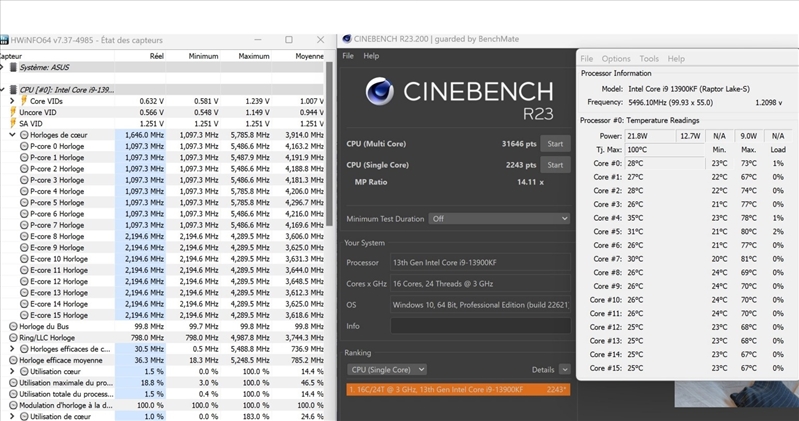The width and height of the screenshot is (799, 421).
Task: Select the orange 16C/24T ranking entry
Action: (458, 389)
